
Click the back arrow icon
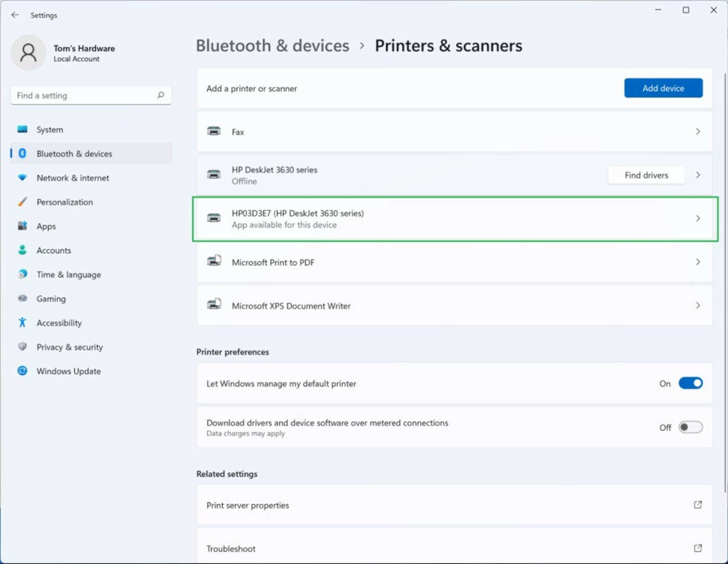click(15, 15)
